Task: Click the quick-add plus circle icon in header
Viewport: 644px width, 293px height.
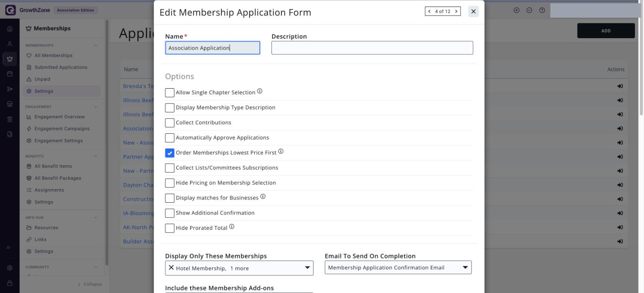Action: 517,10
